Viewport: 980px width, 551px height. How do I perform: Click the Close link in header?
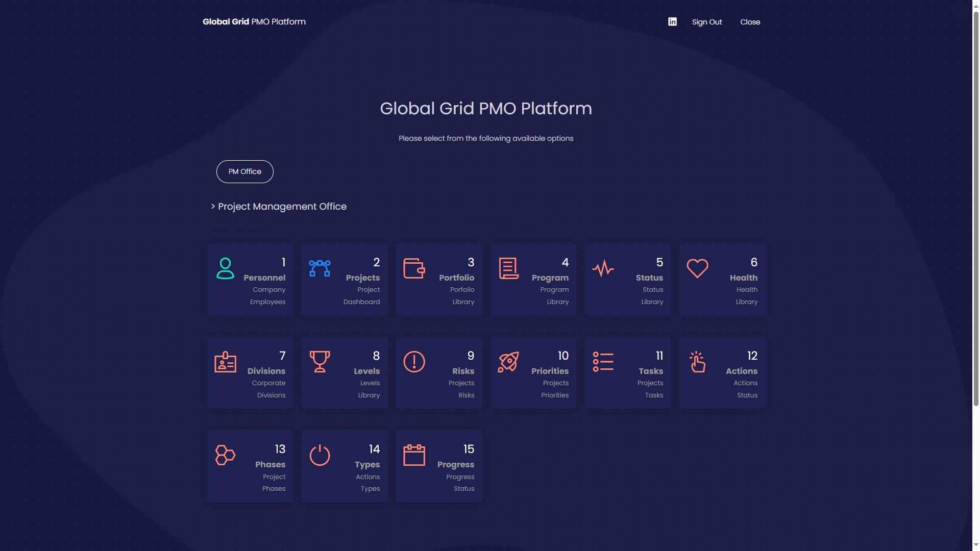[x=750, y=22]
